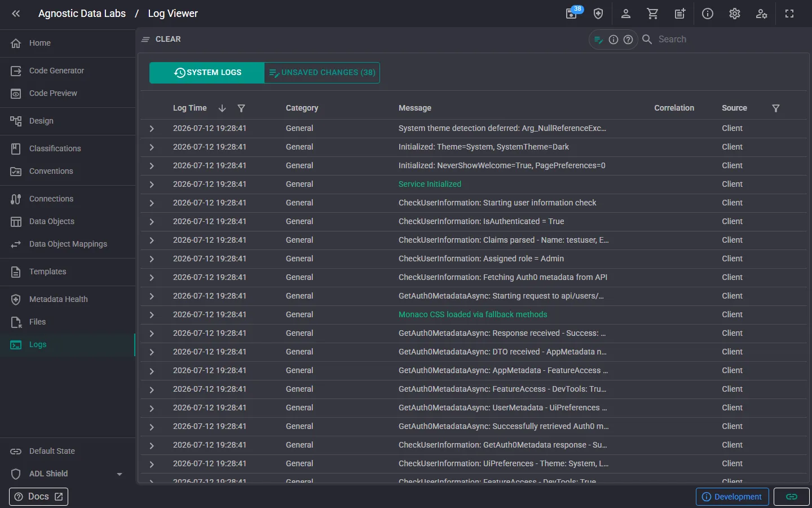Image resolution: width=812 pixels, height=508 pixels.
Task: Expand row 'Initialized: NeverShowWelcome=True'
Action: pos(152,166)
